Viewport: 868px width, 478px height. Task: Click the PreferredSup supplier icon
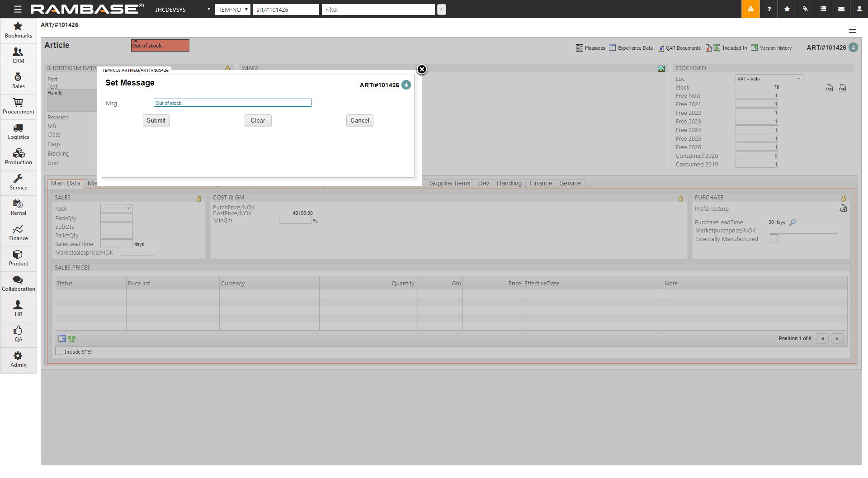(x=843, y=208)
